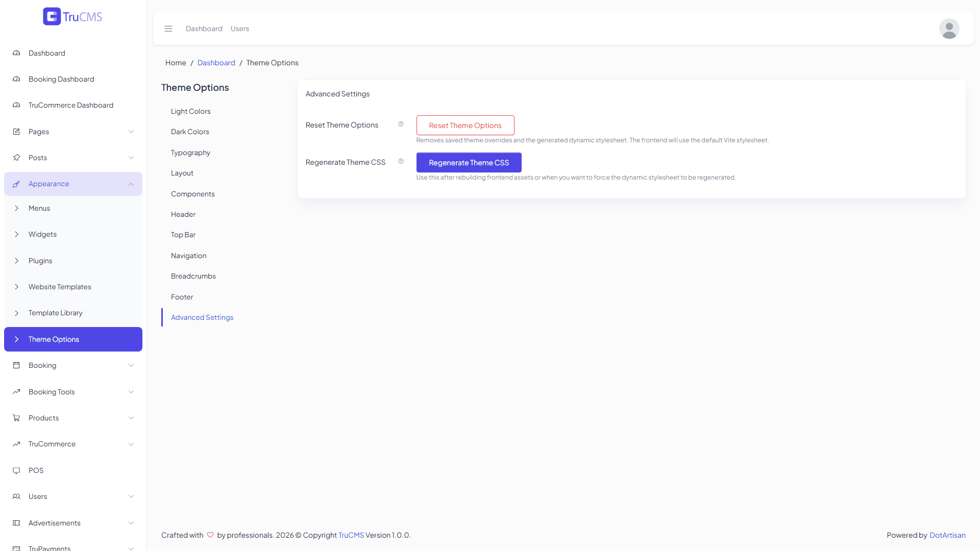Open the Menus sidebar item
980x551 pixels.
[73, 208]
